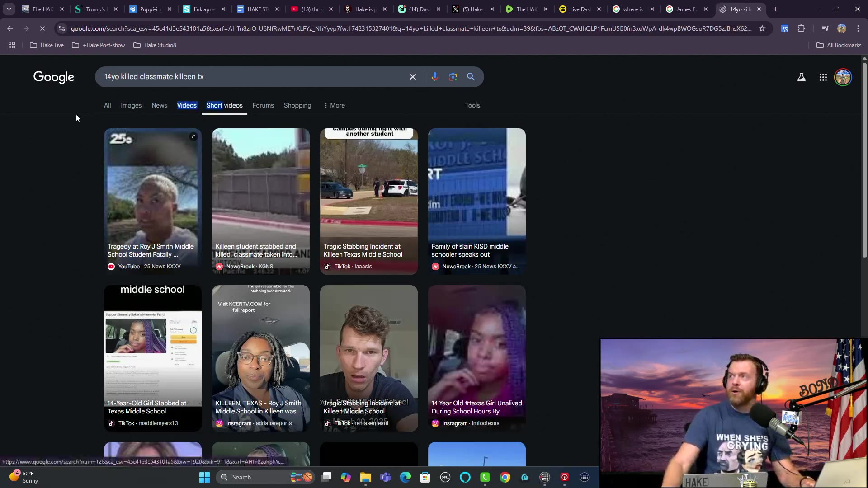The image size is (868, 488).
Task: Click the page's vertical scrollbar thumb
Action: 864,160
